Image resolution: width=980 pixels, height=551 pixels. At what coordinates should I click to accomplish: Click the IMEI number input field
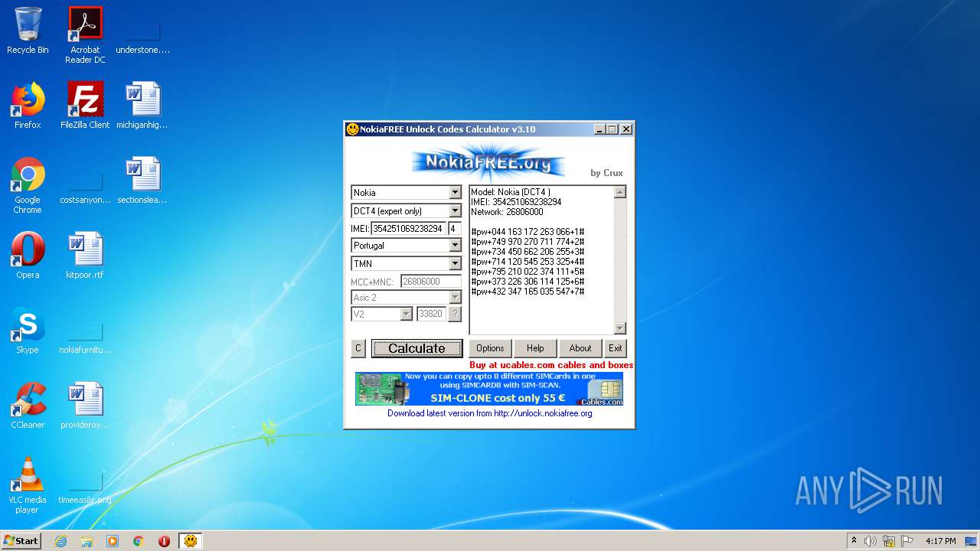pos(408,229)
